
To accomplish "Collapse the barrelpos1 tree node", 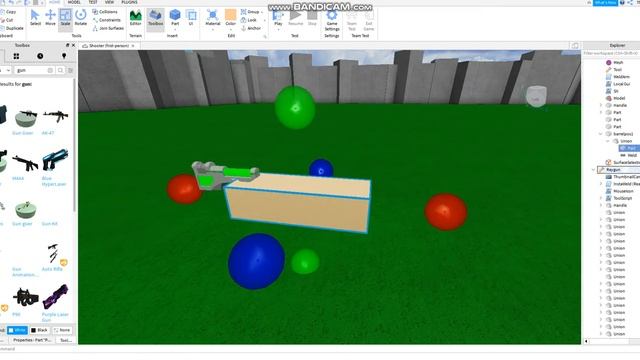I will [601, 134].
